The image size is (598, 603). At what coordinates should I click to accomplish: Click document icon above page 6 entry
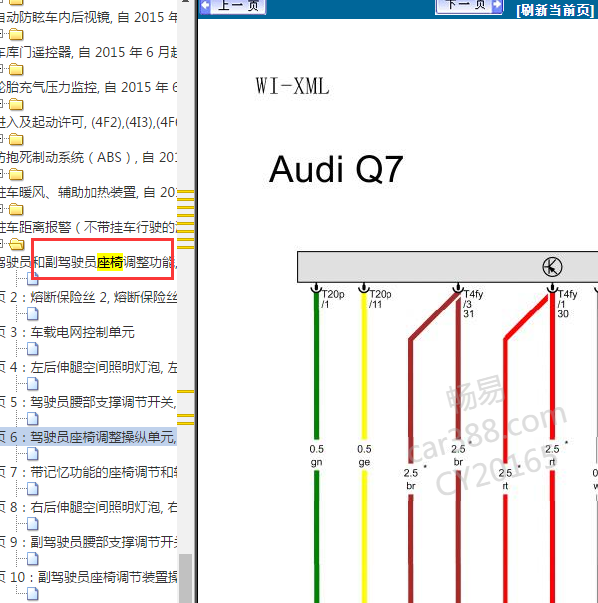[33, 419]
